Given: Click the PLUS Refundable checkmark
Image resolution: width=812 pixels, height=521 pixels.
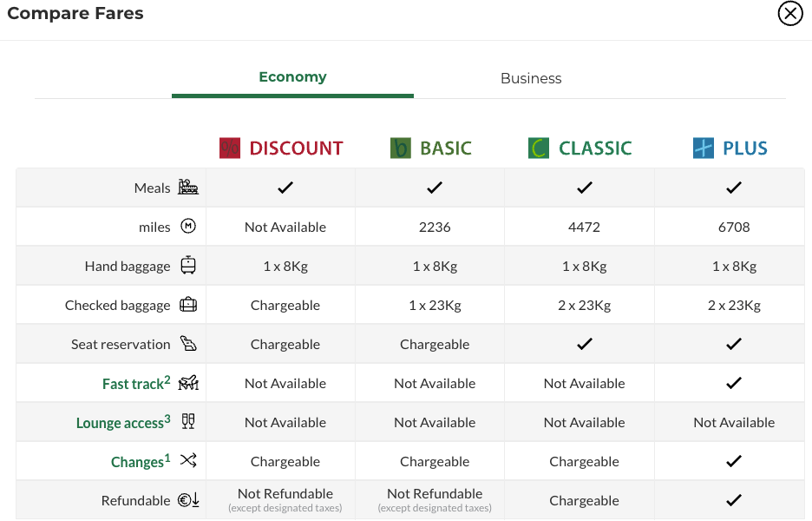Looking at the screenshot, I should tap(734, 500).
